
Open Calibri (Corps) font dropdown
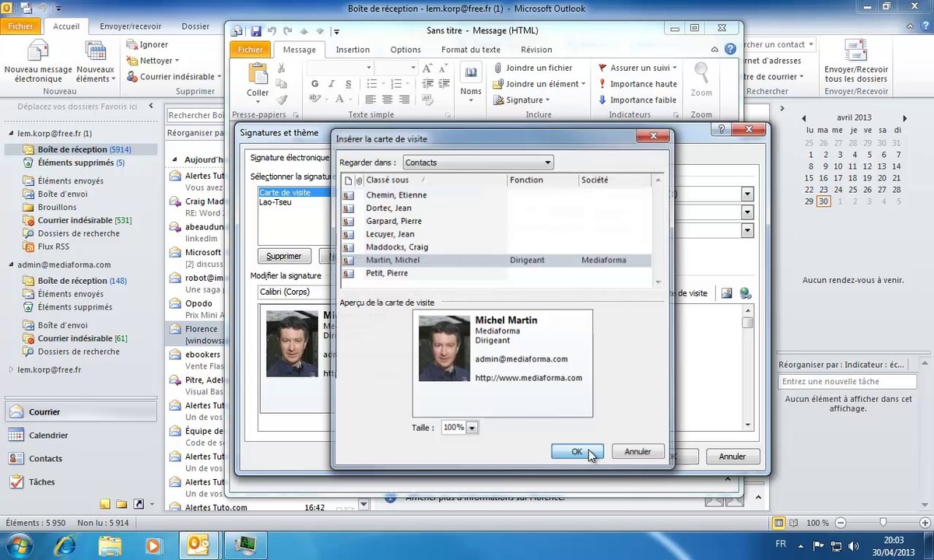point(294,292)
